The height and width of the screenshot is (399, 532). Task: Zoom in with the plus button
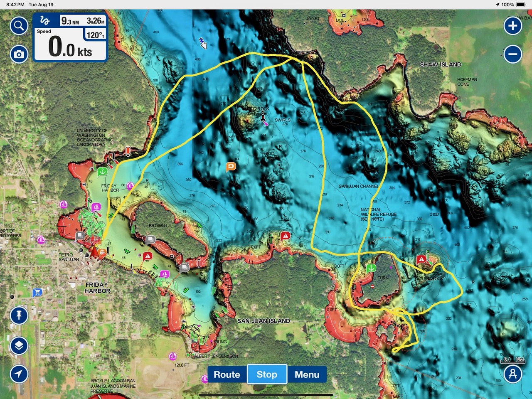(513, 26)
